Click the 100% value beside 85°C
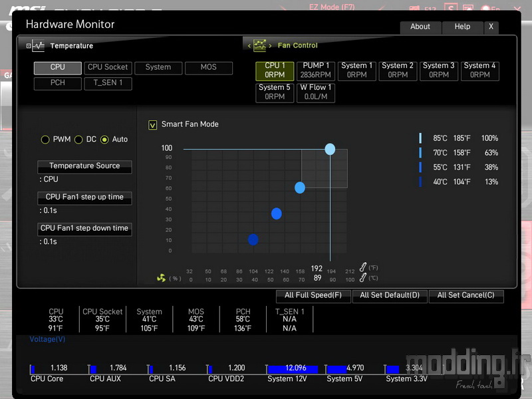 click(489, 138)
